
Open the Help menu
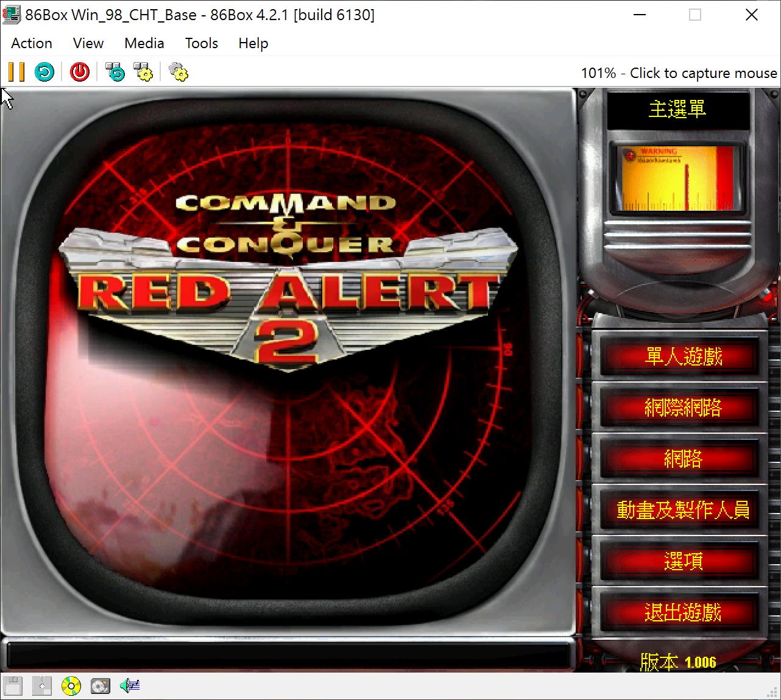click(253, 43)
